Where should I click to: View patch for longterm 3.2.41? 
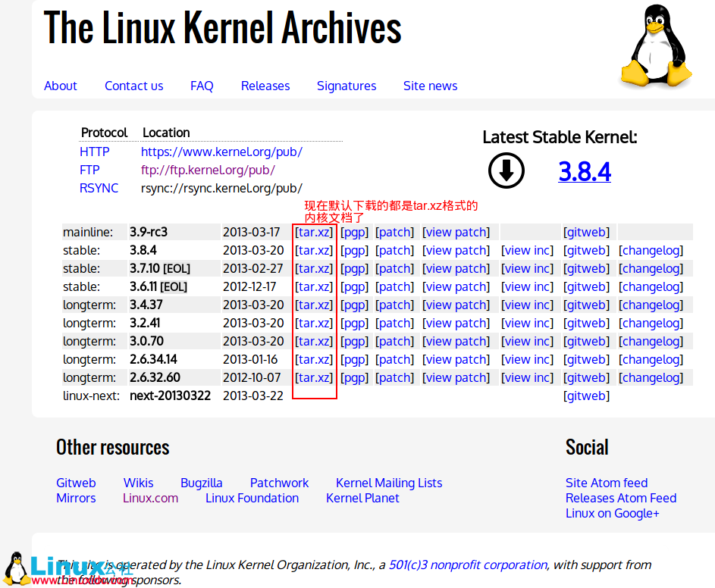coord(456,323)
